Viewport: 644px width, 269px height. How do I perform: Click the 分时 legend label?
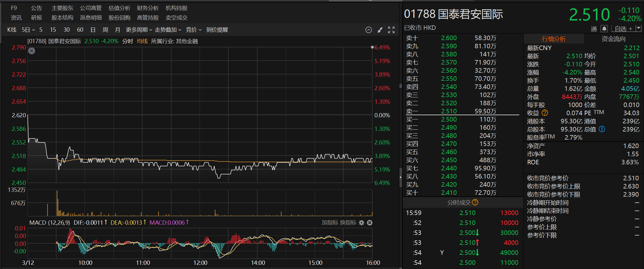pos(128,41)
